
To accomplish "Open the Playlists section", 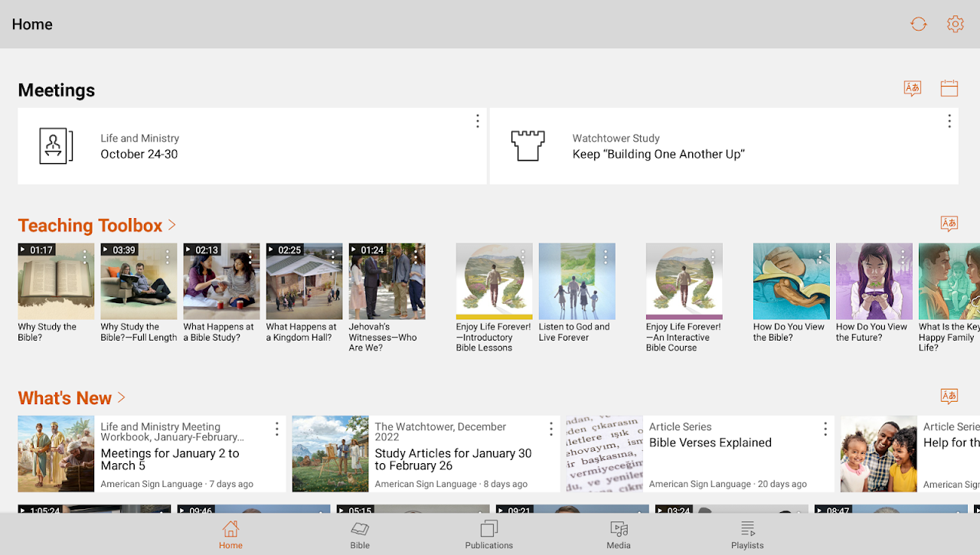I will click(x=747, y=534).
